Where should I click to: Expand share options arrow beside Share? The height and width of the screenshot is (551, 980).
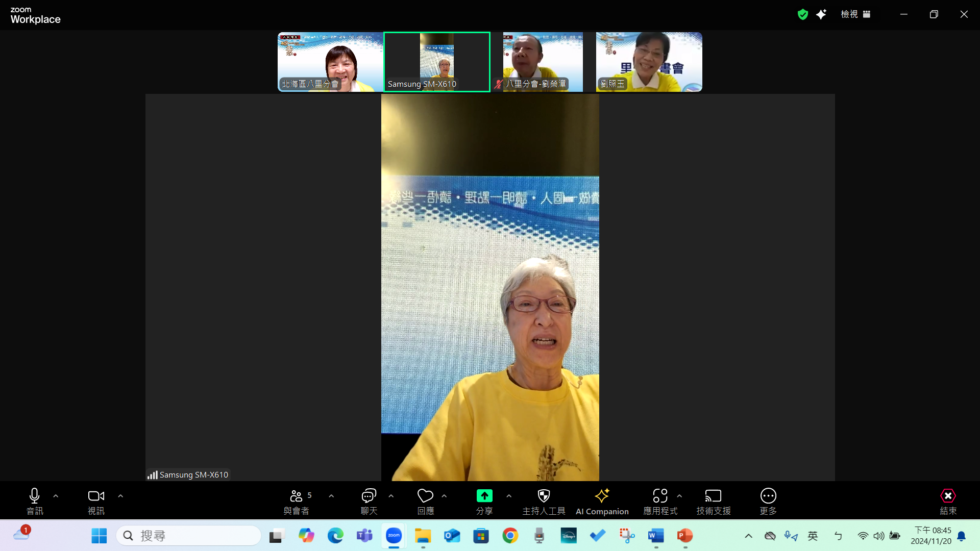tap(509, 496)
